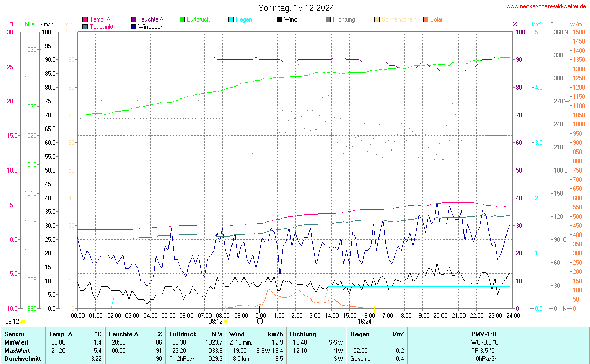Click the black Wind legend square
This screenshot has height=364, width=590.
point(280,19)
